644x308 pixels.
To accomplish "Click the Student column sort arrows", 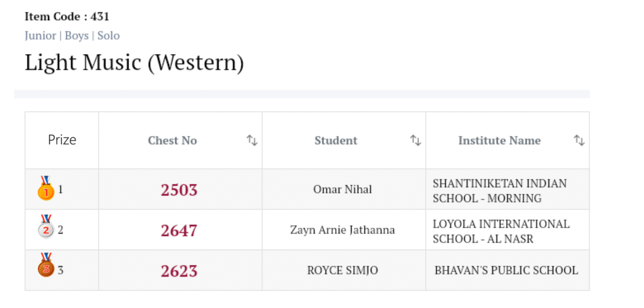I will pos(415,140).
